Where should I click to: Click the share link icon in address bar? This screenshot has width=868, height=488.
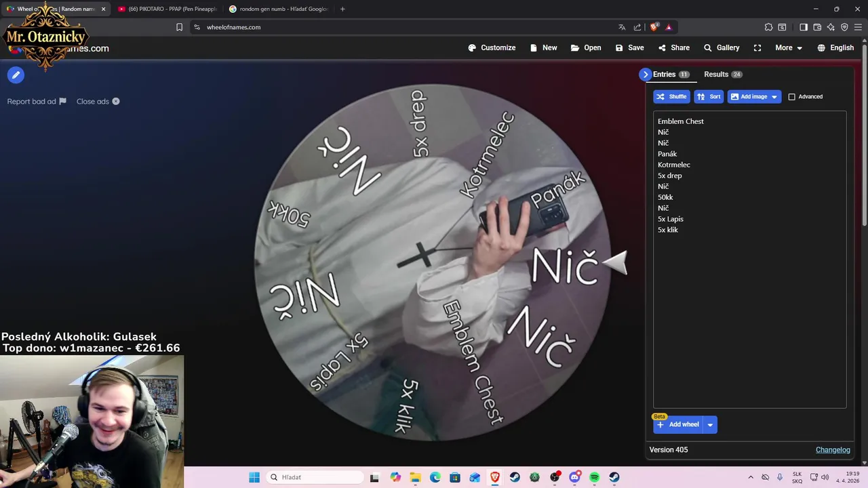click(637, 27)
